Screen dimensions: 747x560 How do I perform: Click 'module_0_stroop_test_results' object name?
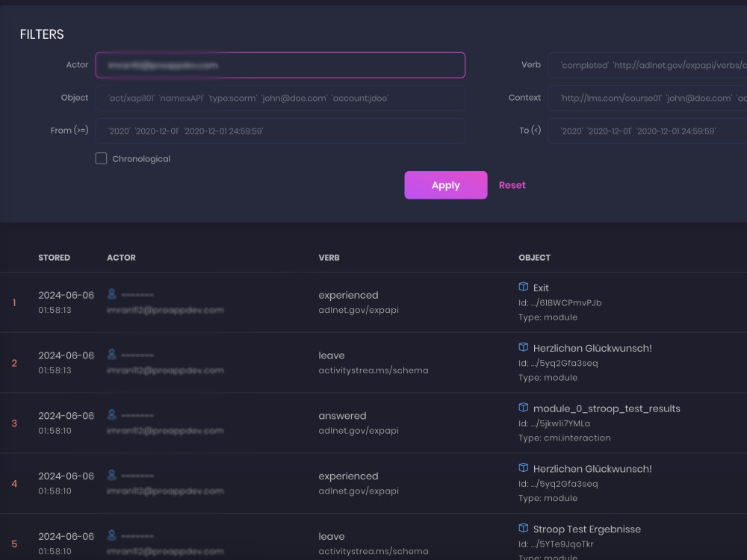pyautogui.click(x=607, y=408)
